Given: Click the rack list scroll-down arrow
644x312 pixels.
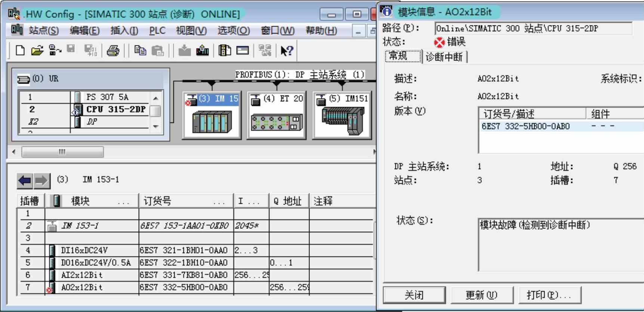Looking at the screenshot, I should click(156, 127).
